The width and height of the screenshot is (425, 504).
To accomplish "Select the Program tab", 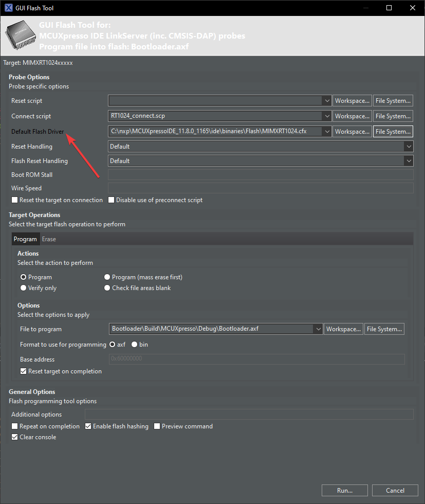I will 25,239.
